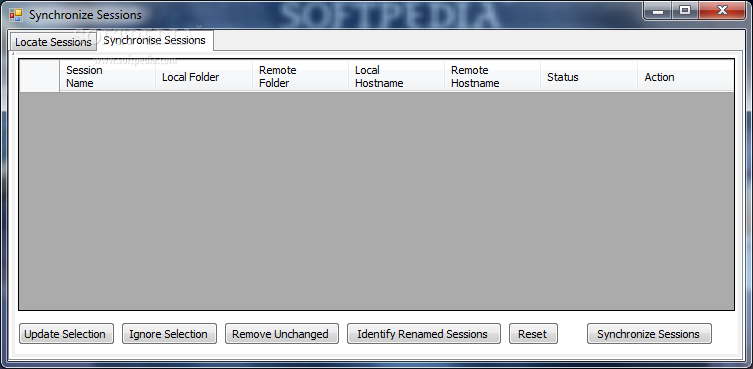The height and width of the screenshot is (369, 753).
Task: Sort by Remote Hostname column header
Action: [x=492, y=76]
